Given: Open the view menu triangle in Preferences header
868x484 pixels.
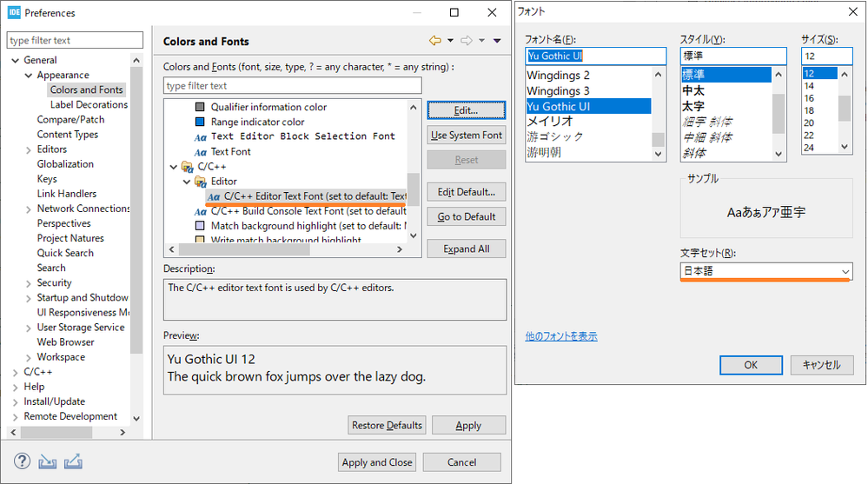Looking at the screenshot, I should pyautogui.click(x=497, y=41).
